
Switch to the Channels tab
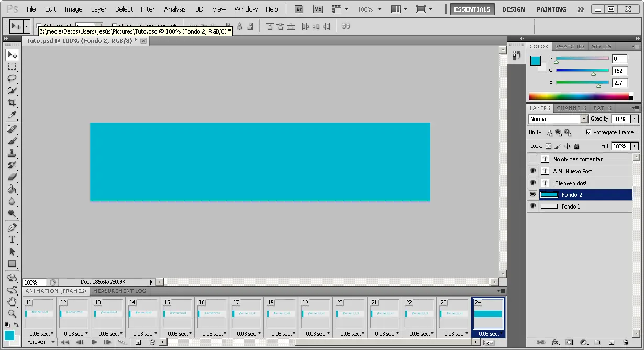(x=571, y=108)
